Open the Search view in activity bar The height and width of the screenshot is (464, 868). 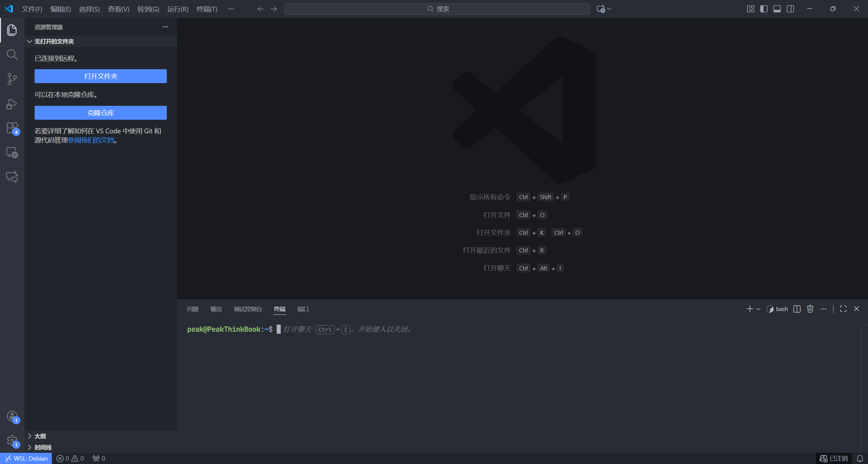[x=12, y=55]
